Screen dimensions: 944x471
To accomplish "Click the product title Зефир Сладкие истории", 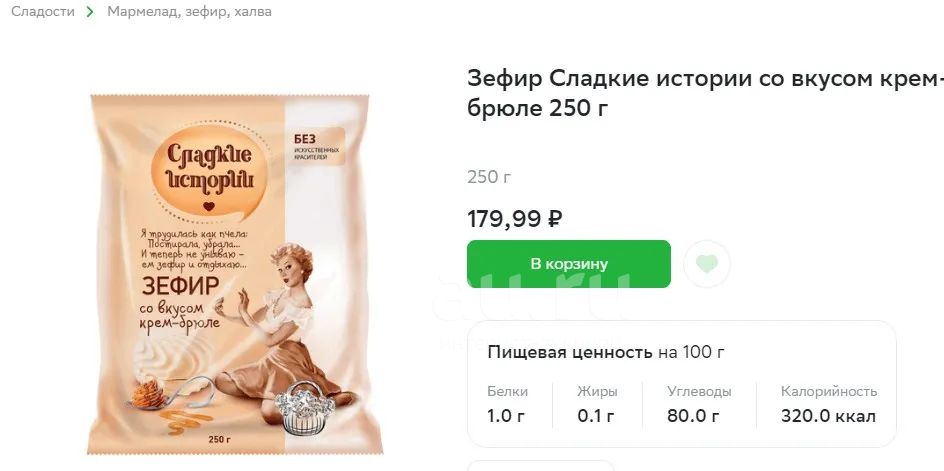I will pyautogui.click(x=705, y=93).
